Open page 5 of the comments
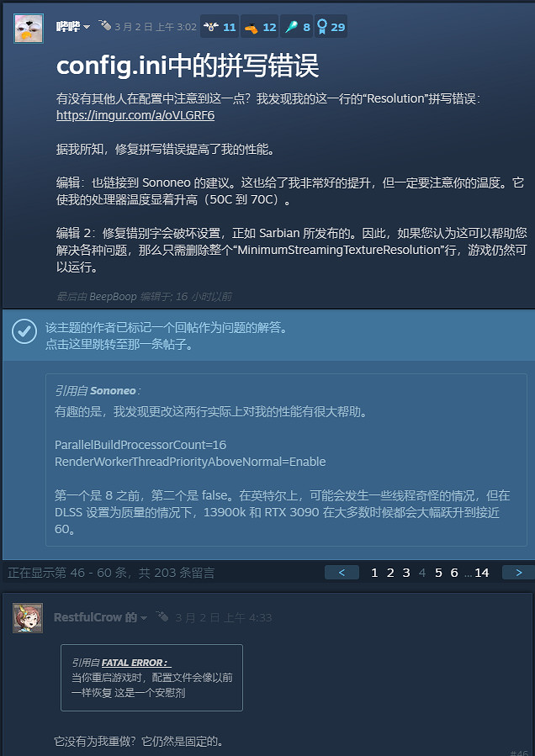This screenshot has height=756, width=535. 438,573
